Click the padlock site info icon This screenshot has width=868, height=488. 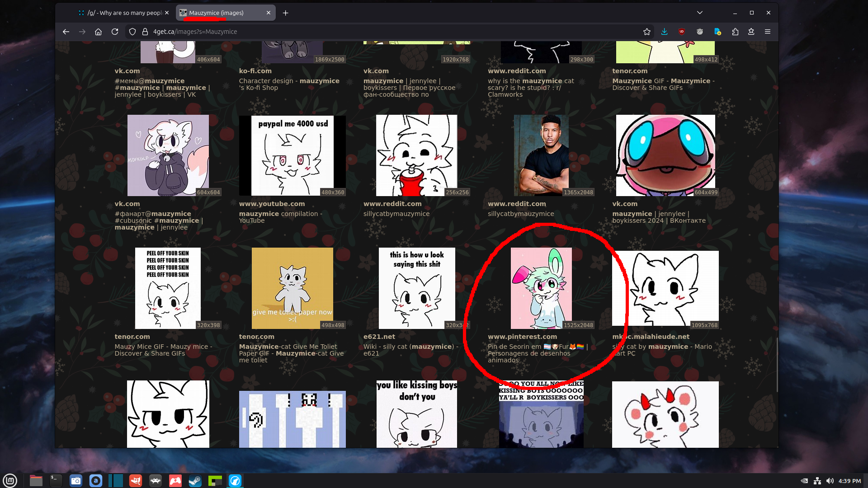click(145, 32)
